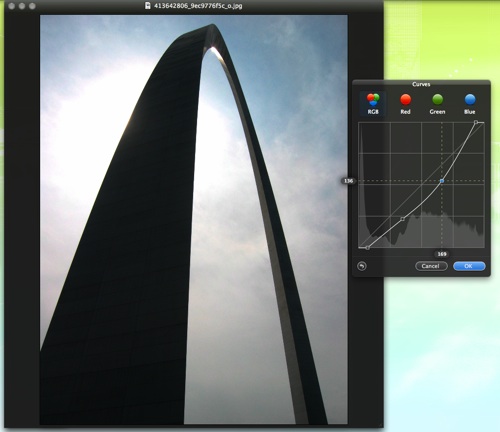The height and width of the screenshot is (432, 500).
Task: Select the blue highlighted curve control point
Action: [442, 181]
